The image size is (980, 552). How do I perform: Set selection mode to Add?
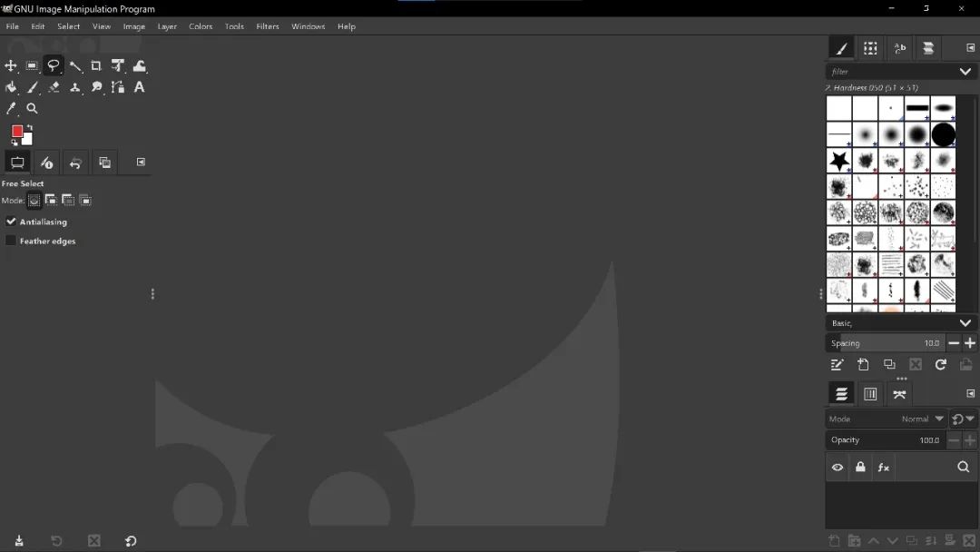(51, 200)
